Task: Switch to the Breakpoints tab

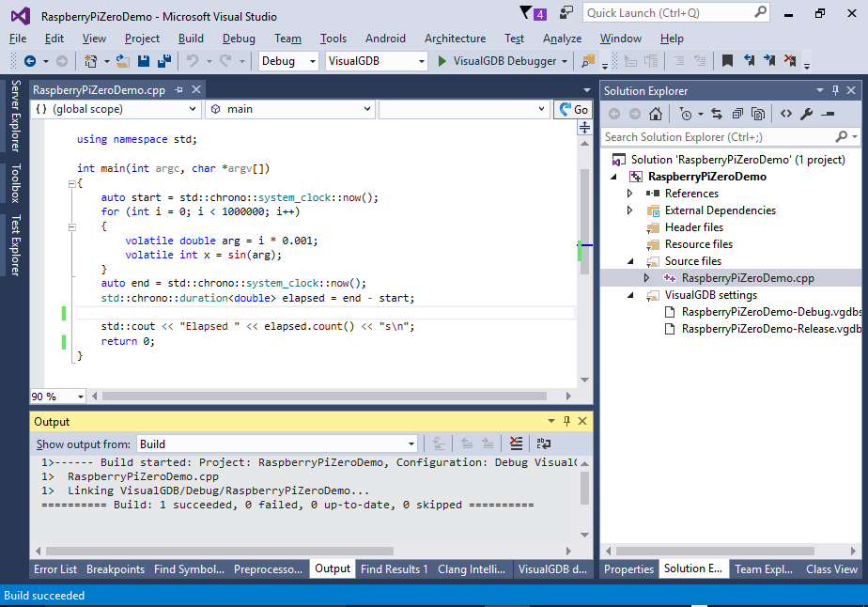Action: [x=116, y=568]
